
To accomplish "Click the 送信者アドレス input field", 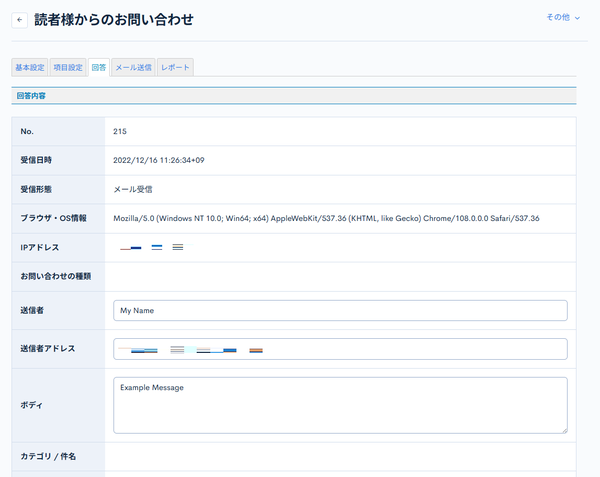I will (x=340, y=349).
